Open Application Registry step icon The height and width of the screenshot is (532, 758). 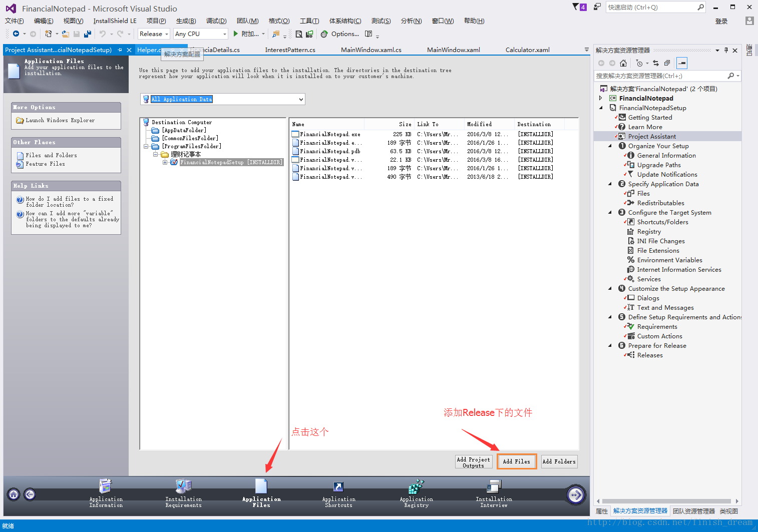[417, 486]
